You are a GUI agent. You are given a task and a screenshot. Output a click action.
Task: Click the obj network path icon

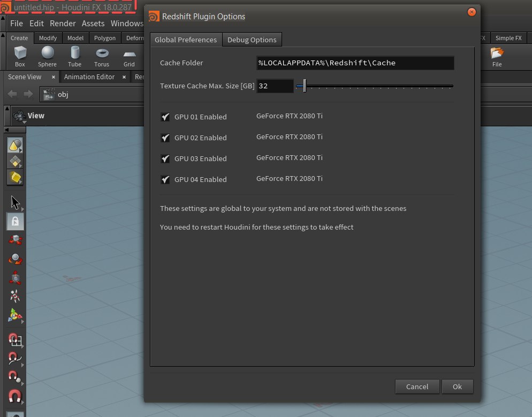[49, 94]
